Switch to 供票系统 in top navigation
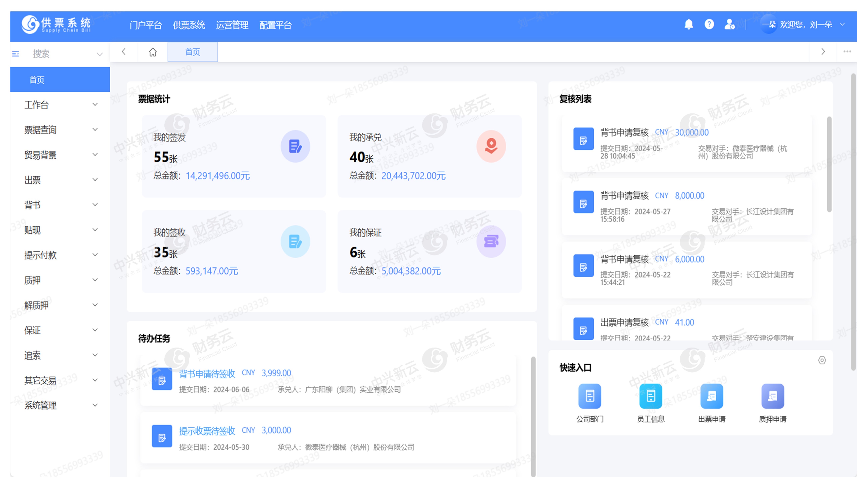The height and width of the screenshot is (487, 868). click(x=189, y=25)
